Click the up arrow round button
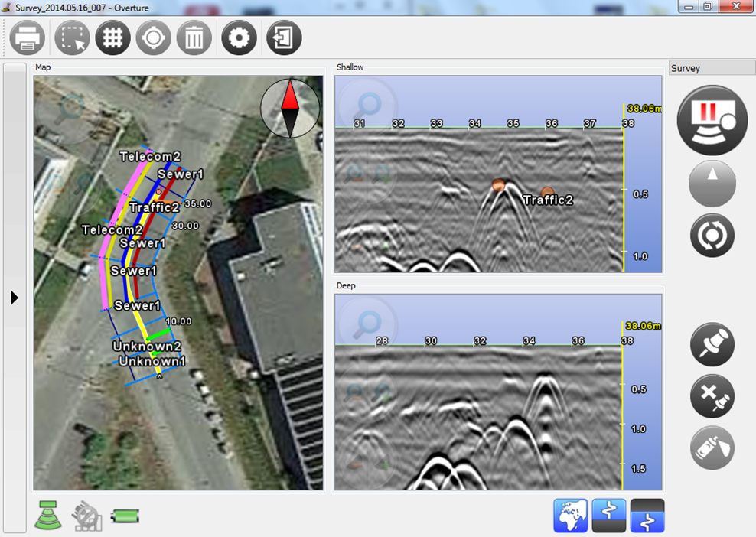Screen dimensions: 756x537 tap(712, 184)
